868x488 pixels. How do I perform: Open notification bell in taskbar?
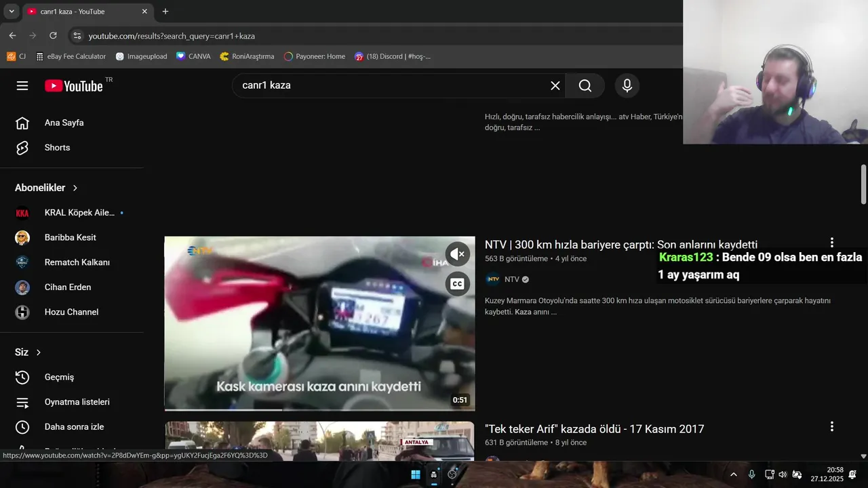coord(852,474)
